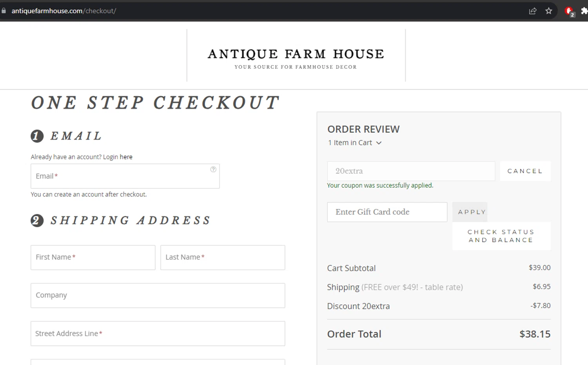Open the Login here link

click(126, 157)
